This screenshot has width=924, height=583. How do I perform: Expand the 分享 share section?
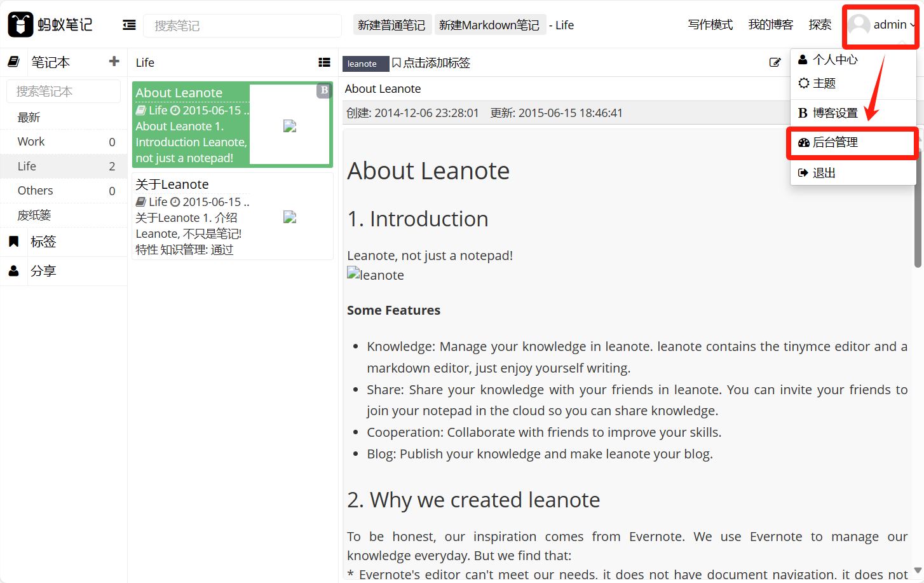[x=43, y=271]
